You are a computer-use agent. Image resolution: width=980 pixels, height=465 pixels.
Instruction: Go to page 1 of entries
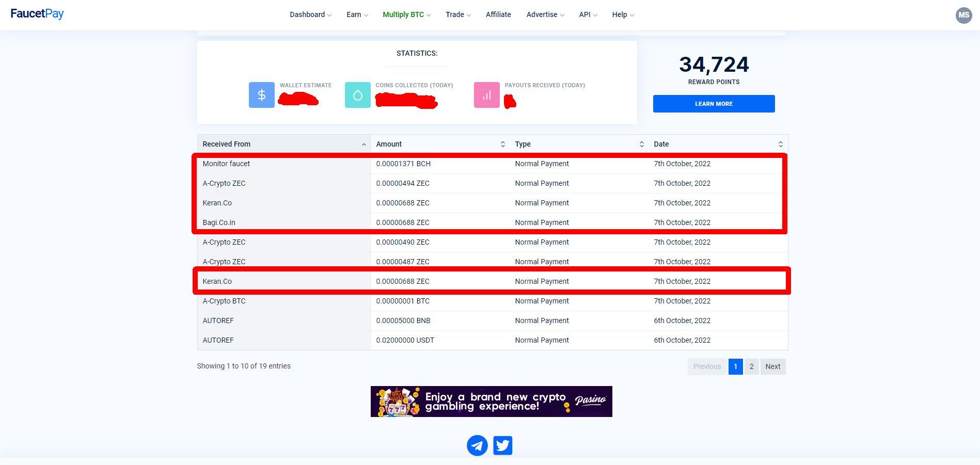(x=735, y=366)
